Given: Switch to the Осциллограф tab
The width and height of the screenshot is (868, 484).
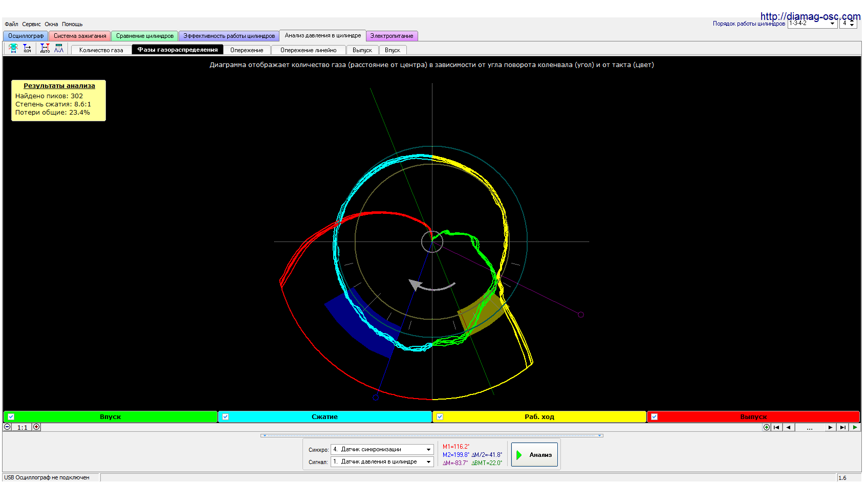Looking at the screenshot, I should 26,36.
